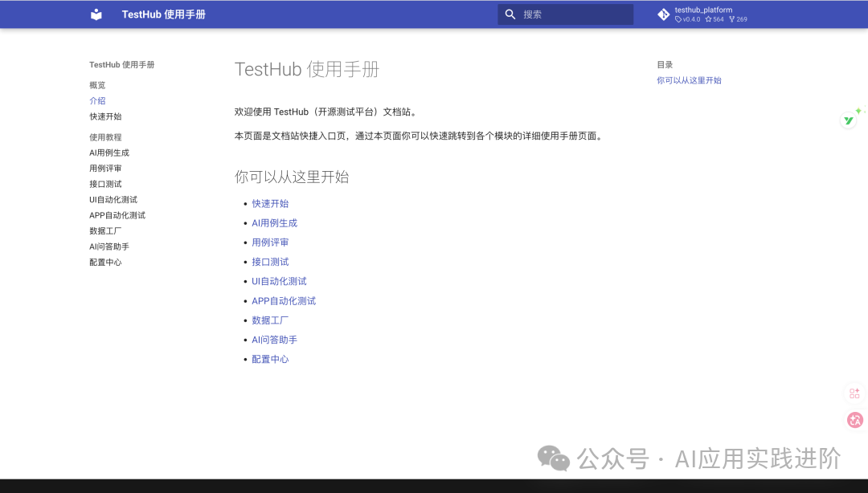Click the TestHub 使用手册 sidebar heading

click(x=122, y=65)
